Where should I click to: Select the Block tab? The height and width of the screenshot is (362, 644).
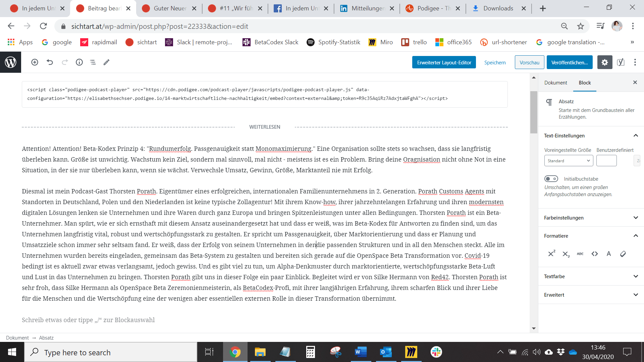[585, 82]
